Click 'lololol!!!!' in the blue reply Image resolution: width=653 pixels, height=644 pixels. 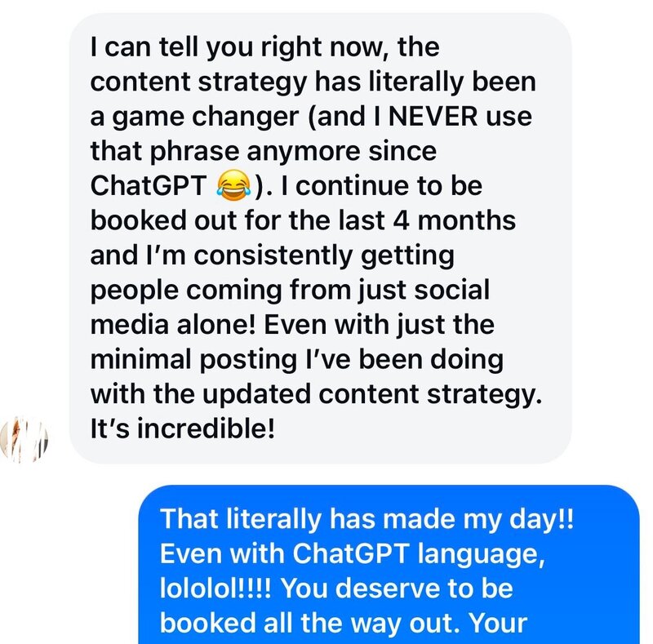215,588
